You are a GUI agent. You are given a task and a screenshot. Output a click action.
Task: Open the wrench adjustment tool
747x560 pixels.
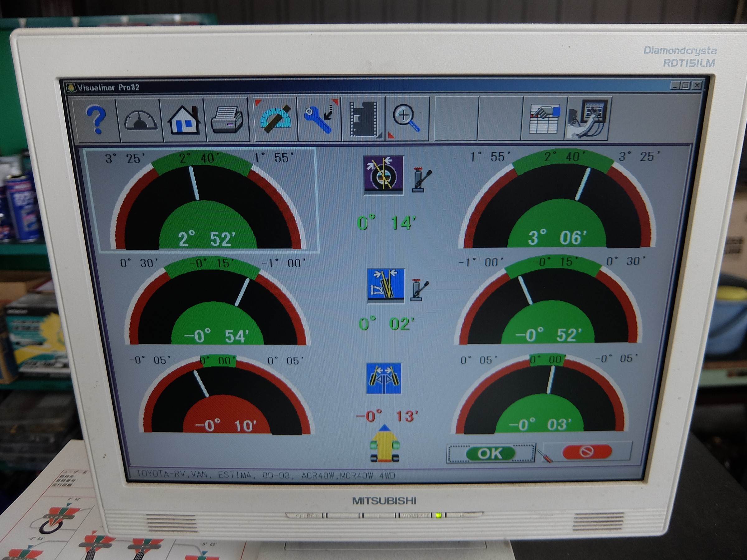click(319, 119)
